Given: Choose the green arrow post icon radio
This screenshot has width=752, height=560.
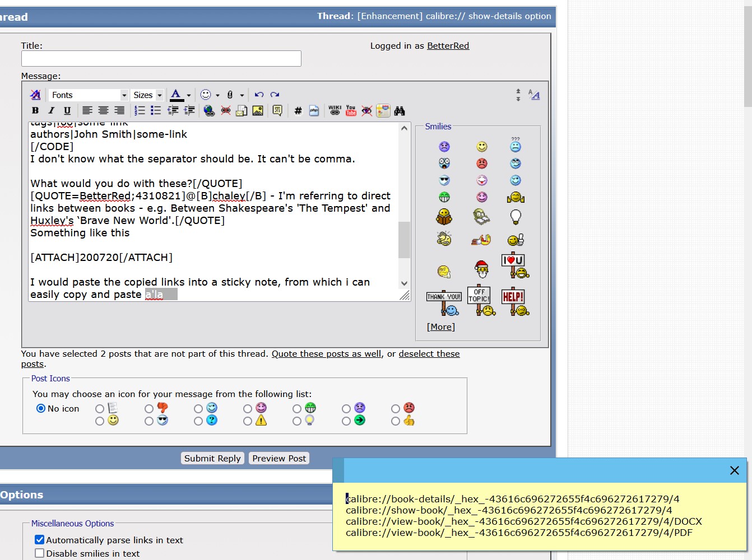Looking at the screenshot, I should point(346,421).
